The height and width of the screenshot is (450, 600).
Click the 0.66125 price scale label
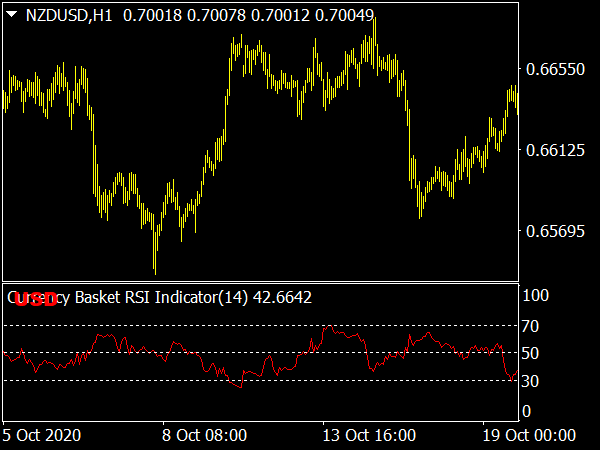(555, 150)
